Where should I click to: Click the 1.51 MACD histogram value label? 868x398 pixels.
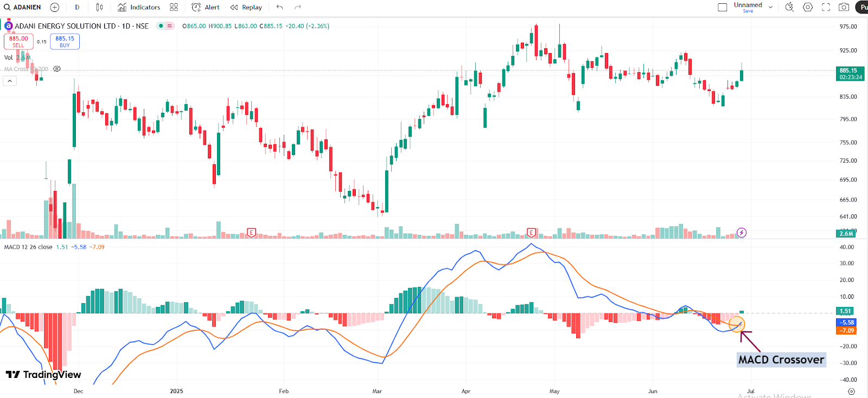tap(845, 311)
